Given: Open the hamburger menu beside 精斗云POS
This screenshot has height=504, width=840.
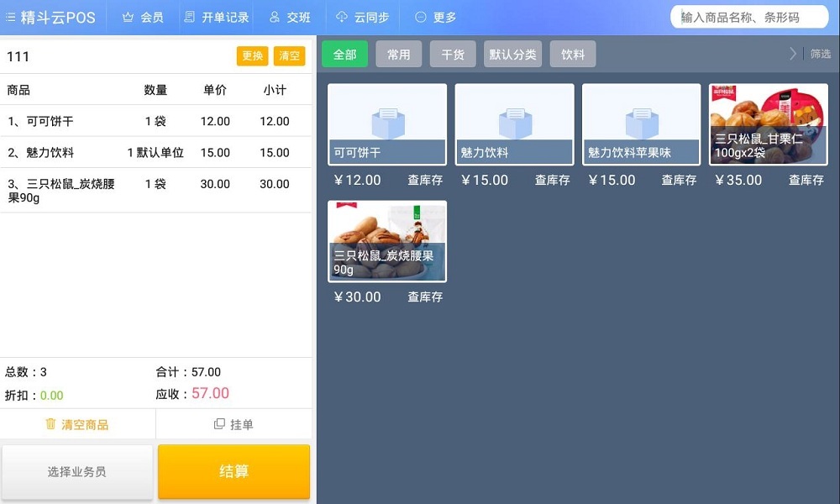Looking at the screenshot, I should pos(10,18).
